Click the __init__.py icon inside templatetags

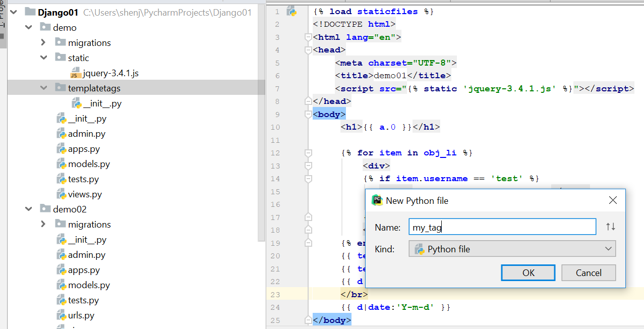pyautogui.click(x=77, y=103)
